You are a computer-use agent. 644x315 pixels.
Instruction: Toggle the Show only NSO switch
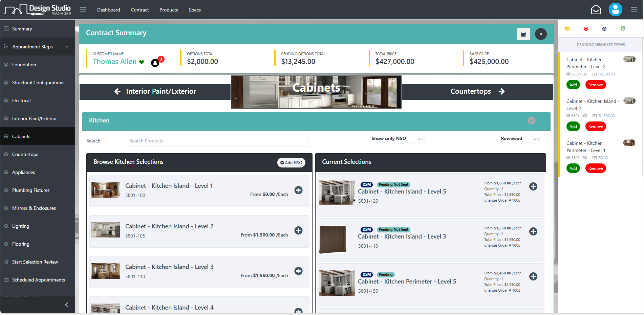pyautogui.click(x=416, y=139)
